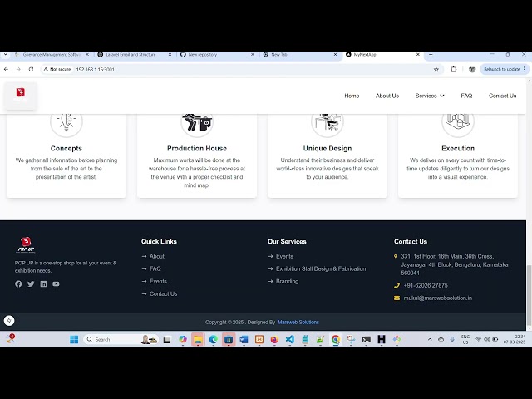Click the Production House illustration

click(197, 122)
